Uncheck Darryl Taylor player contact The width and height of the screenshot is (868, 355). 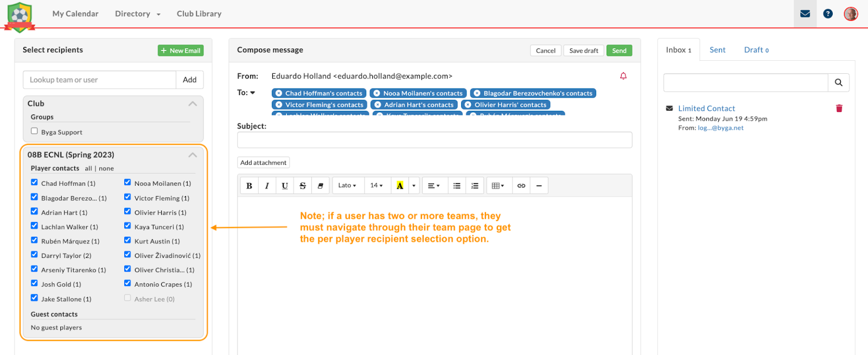tap(35, 255)
